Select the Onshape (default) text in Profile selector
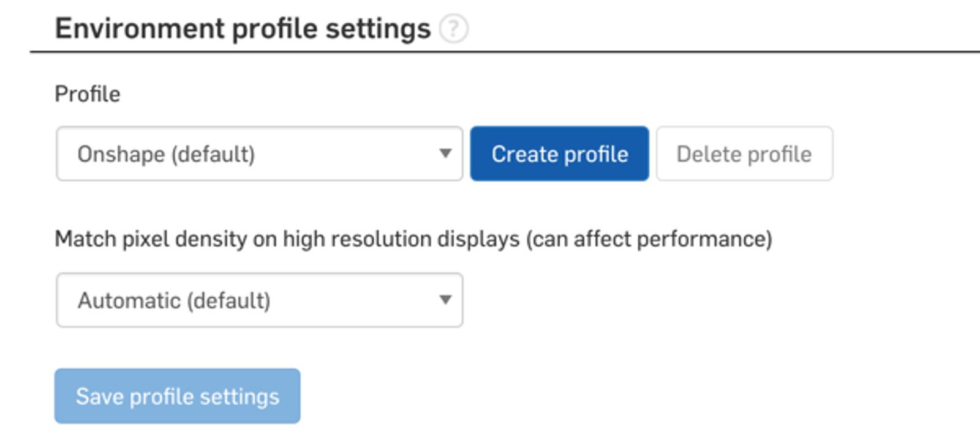The height and width of the screenshot is (440, 980). [x=166, y=154]
